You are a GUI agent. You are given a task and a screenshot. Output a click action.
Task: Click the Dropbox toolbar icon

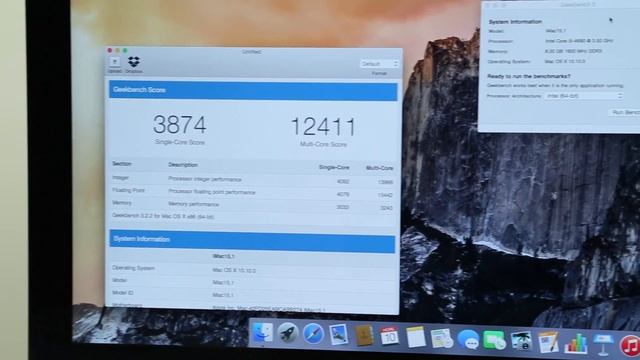(134, 64)
